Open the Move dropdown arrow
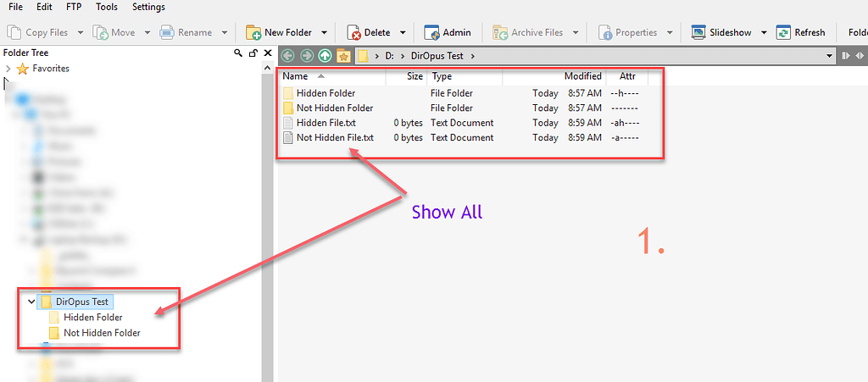The image size is (868, 382). [147, 32]
